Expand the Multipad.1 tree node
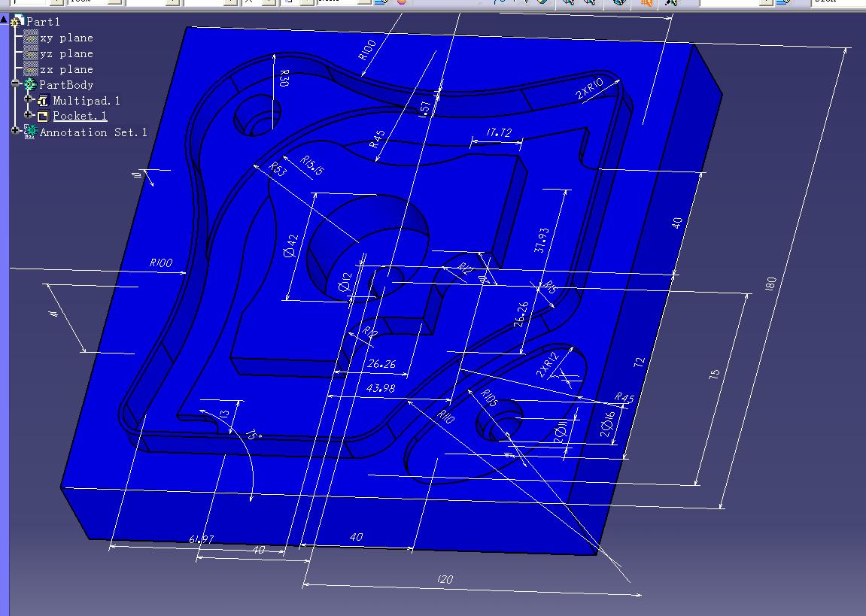The height and width of the screenshot is (616, 866). pyautogui.click(x=29, y=99)
